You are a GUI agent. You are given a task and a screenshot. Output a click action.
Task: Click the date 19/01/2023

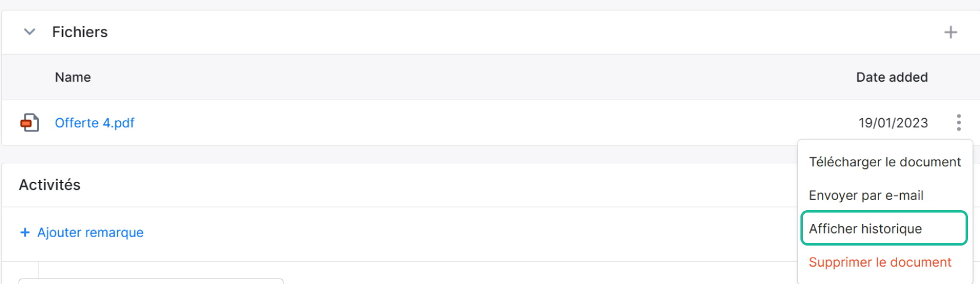893,122
